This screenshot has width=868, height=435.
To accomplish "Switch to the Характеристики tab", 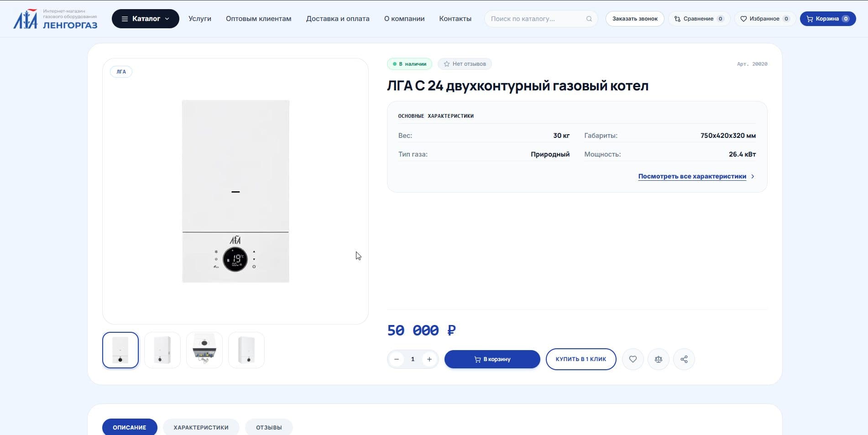I will tap(201, 427).
